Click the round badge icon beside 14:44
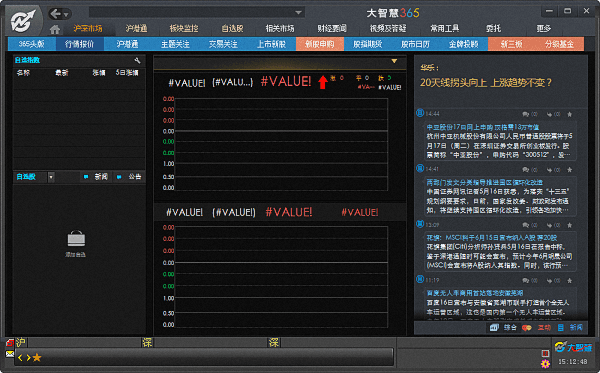 click(x=420, y=113)
